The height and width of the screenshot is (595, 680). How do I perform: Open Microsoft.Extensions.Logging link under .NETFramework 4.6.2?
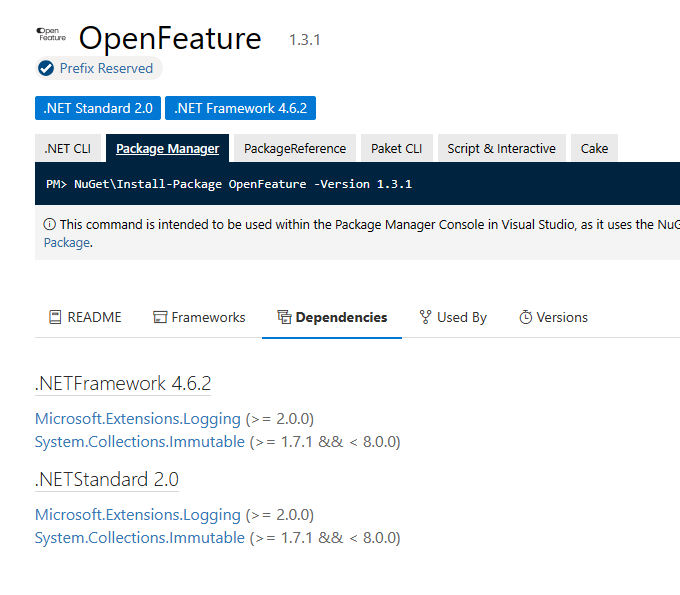[138, 418]
